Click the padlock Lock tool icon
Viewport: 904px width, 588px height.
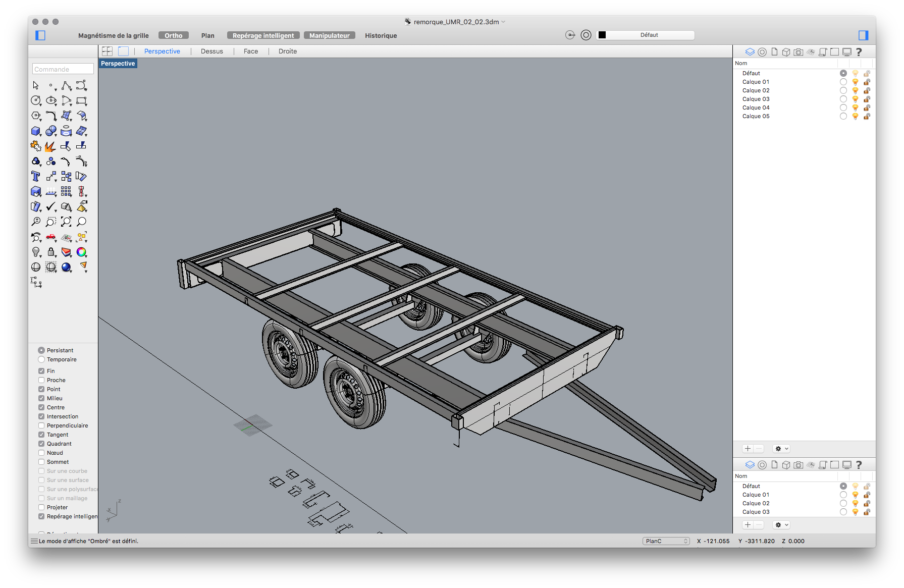51,252
